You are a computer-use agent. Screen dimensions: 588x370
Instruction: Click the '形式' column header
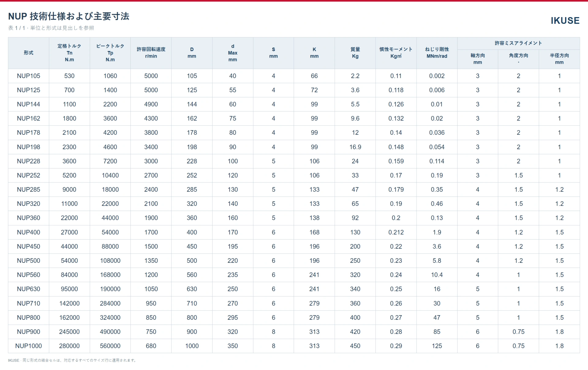click(28, 53)
